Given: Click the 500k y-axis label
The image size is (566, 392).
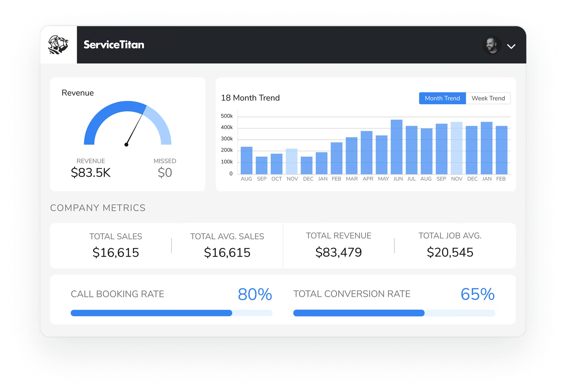Looking at the screenshot, I should (x=227, y=116).
